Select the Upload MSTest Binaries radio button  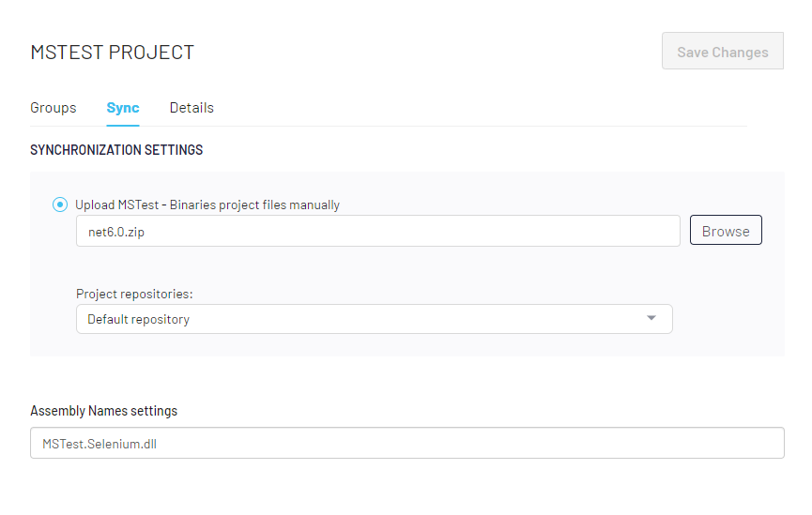point(60,204)
